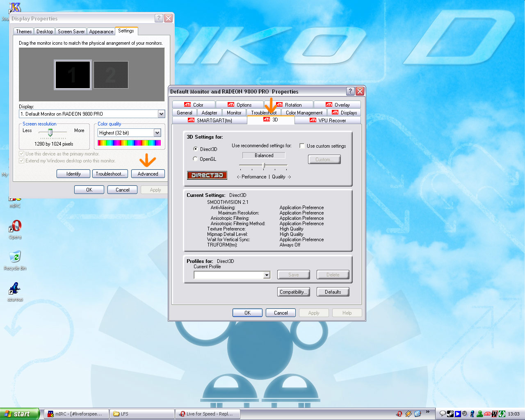Click the red and black W tray icon
Screen dimensions: 525x420
click(x=495, y=414)
